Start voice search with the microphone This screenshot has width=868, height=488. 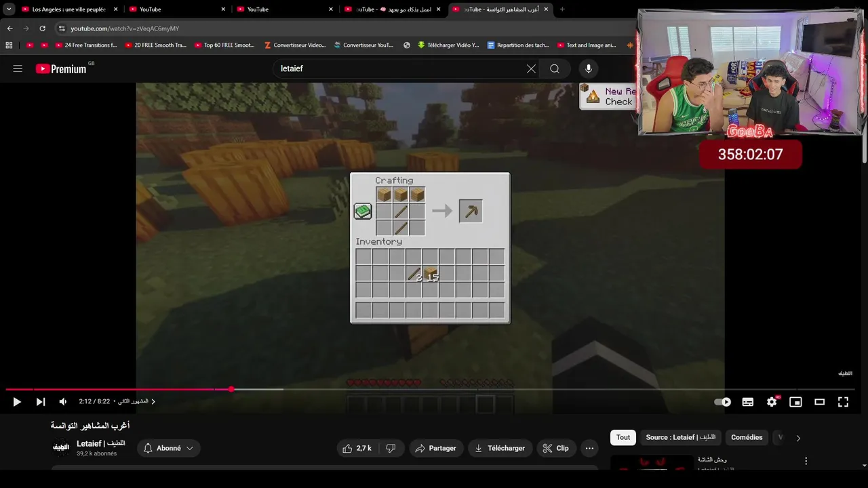pos(589,68)
